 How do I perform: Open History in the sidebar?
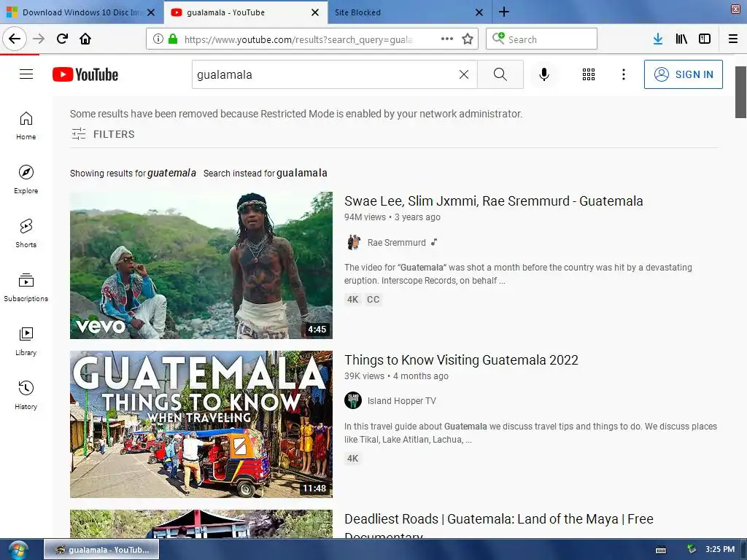pyautogui.click(x=26, y=395)
